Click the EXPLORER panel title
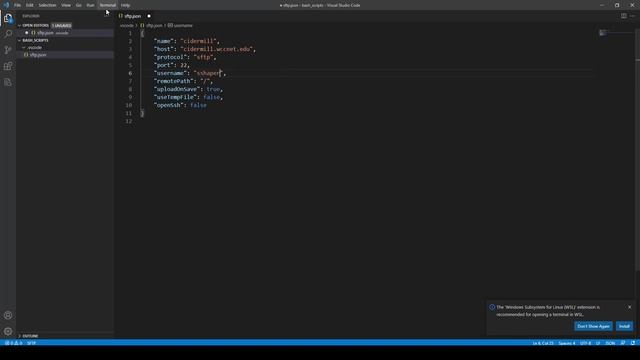The image size is (640, 360). pyautogui.click(x=31, y=16)
